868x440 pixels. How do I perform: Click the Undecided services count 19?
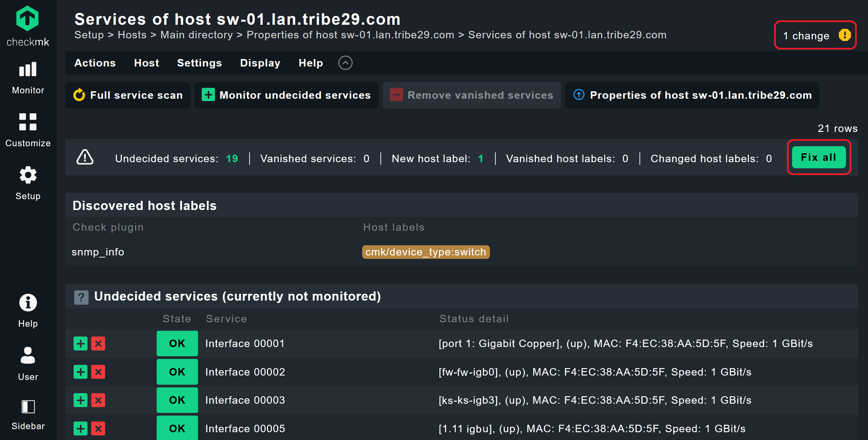(232, 158)
